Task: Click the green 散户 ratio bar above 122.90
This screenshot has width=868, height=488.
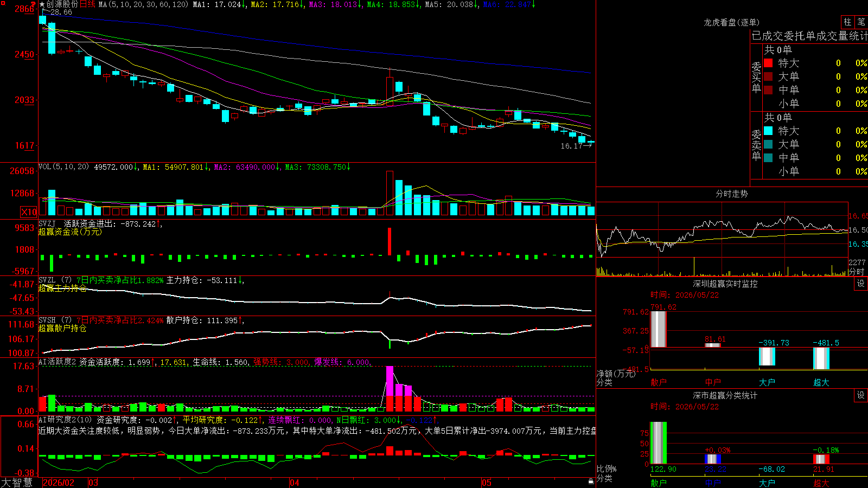Action: (x=659, y=443)
